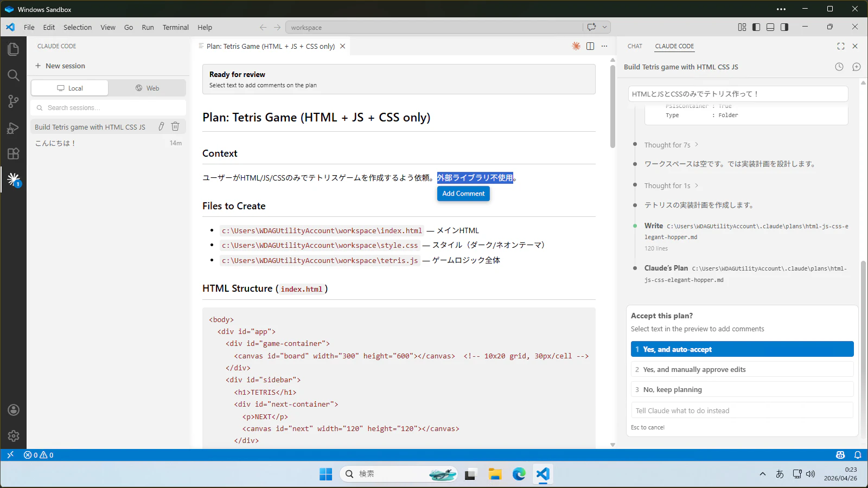
Task: Choose 'Yes, and auto-accept'
Action: [742, 349]
